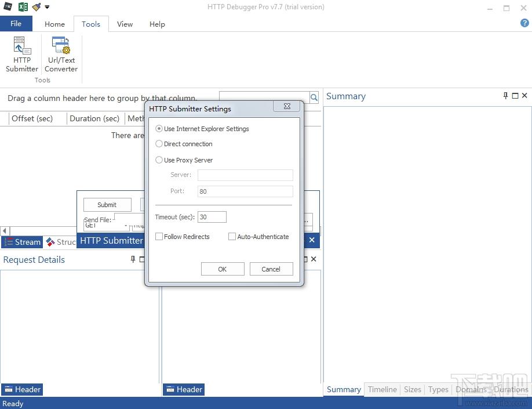Minimize the HTTP Debugger Pro window

[490, 8]
